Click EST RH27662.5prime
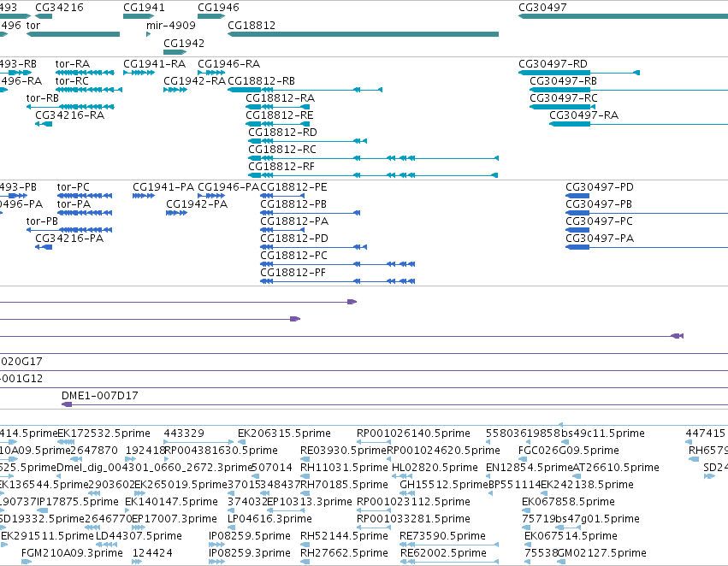Image resolution: width=728 pixels, height=566 pixels. 344,553
